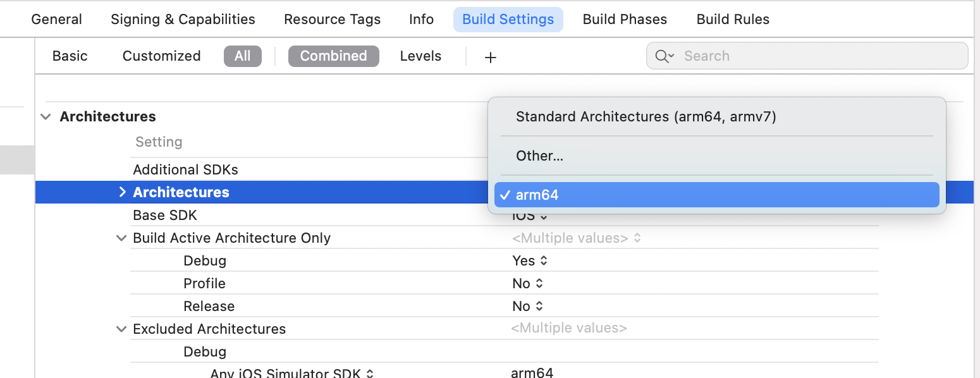Click the Multiple values stepper for Build Active Architecture
Screen dimensions: 980x378
click(x=636, y=238)
